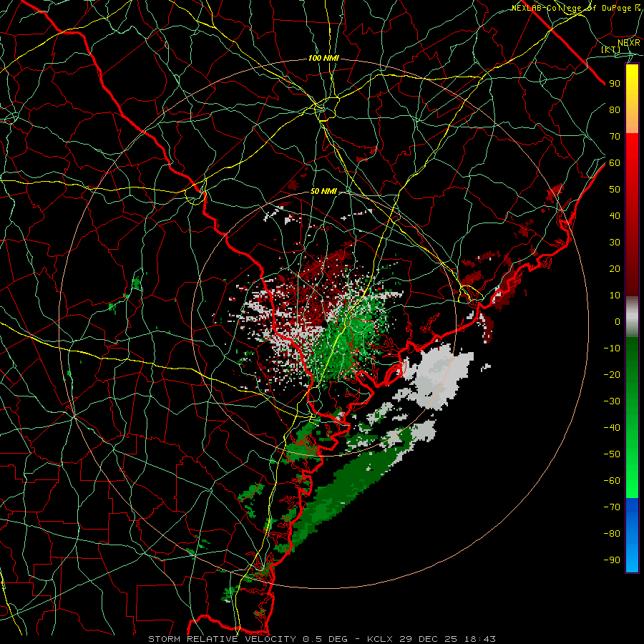Click the 40 value on the velocity scale
Image resolution: width=644 pixels, height=644 pixels.
coord(615,216)
